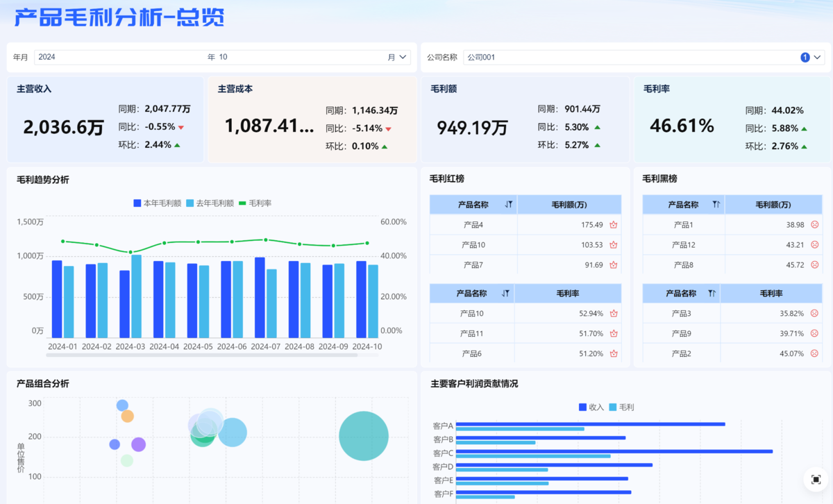Click the 客户C 收入 bar
Image resolution: width=833 pixels, height=504 pixels.
pyautogui.click(x=614, y=451)
